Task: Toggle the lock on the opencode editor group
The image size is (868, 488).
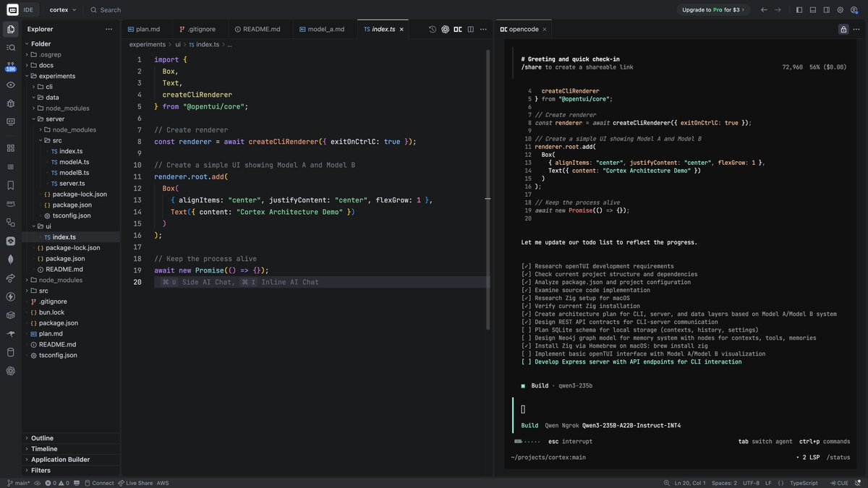Action: pos(843,30)
